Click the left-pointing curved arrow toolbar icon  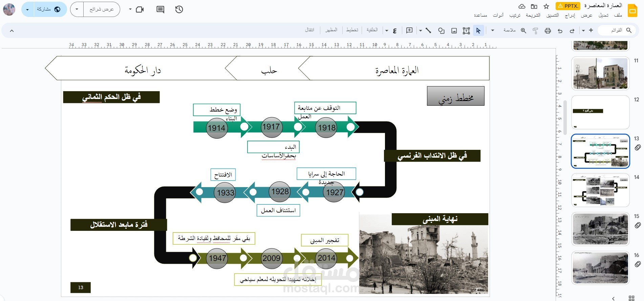click(560, 31)
